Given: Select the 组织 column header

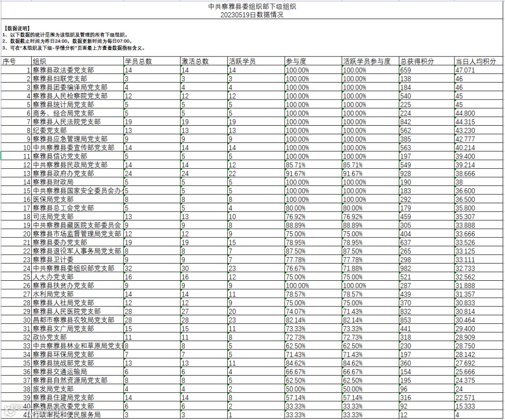Looking at the screenshot, I should tap(78, 61).
